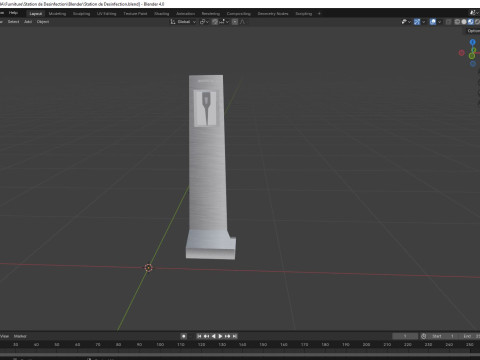
Task: Click the Options button in viewport
Action: pos(473,31)
